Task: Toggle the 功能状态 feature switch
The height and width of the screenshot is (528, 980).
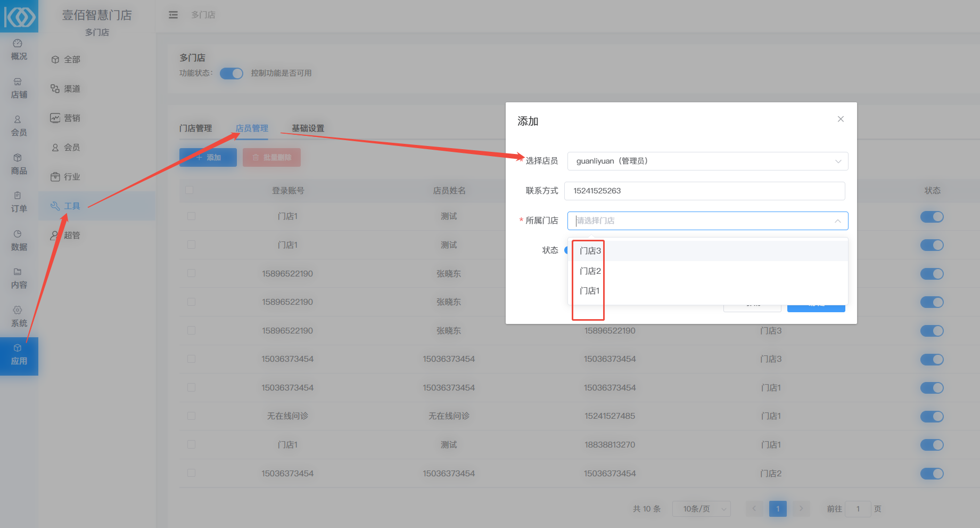Action: (232, 74)
